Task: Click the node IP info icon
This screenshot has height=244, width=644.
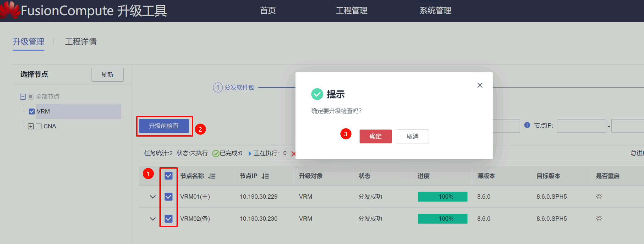Action: point(527,125)
